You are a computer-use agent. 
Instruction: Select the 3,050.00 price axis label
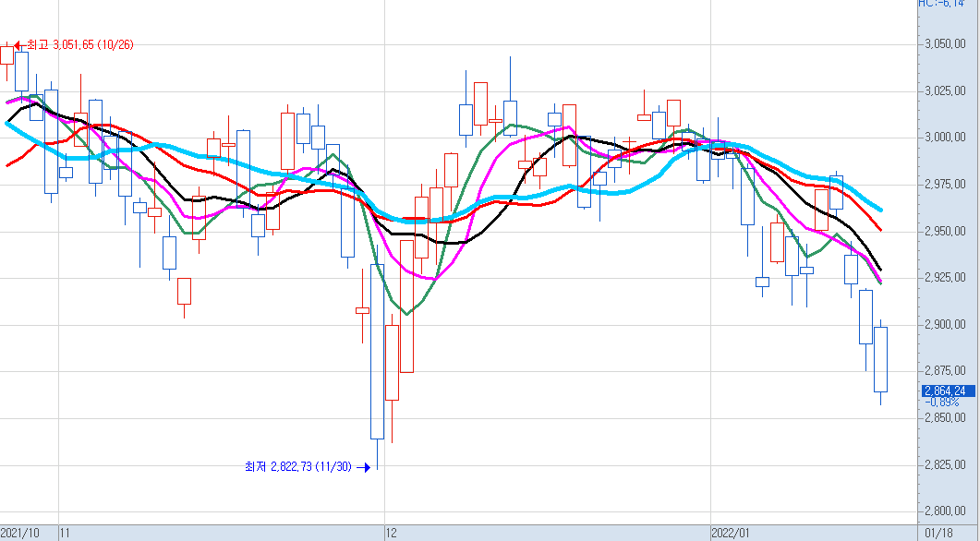click(944, 44)
